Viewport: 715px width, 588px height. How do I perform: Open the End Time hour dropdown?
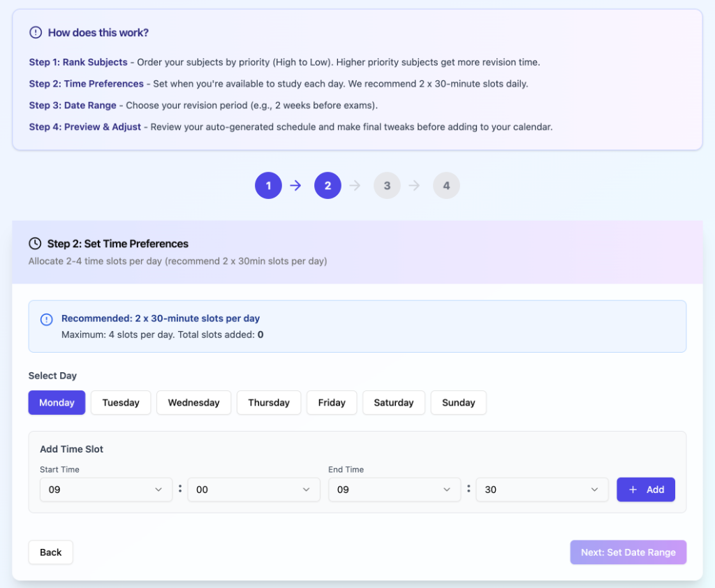tap(395, 490)
